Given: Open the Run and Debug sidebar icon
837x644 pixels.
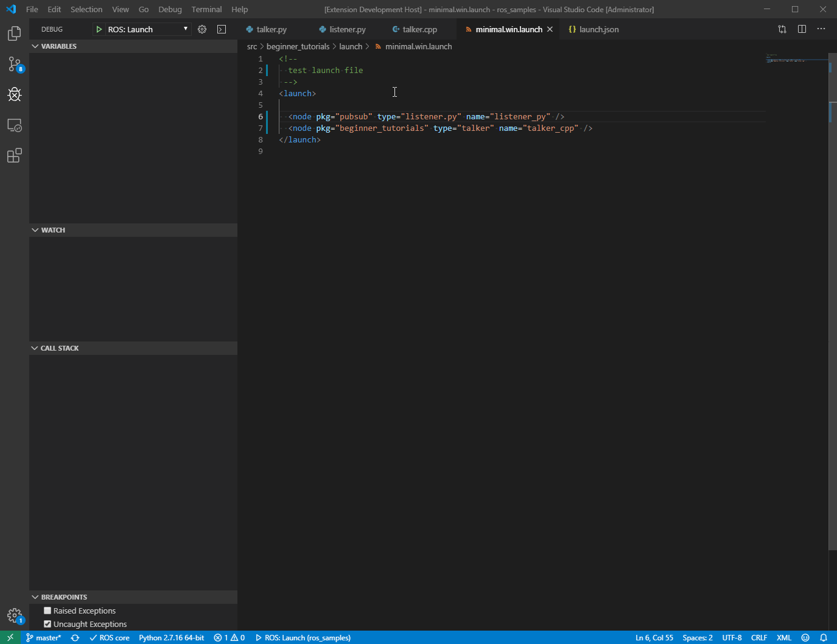Looking at the screenshot, I should click(x=14, y=94).
